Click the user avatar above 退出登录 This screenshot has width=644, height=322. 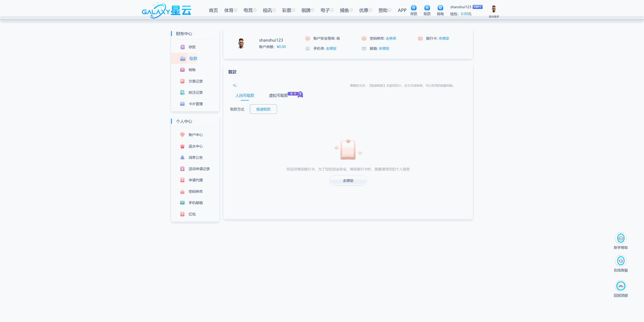(x=494, y=9)
